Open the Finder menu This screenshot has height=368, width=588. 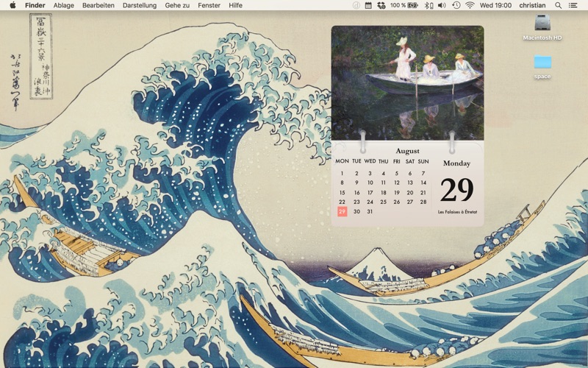coord(35,5)
